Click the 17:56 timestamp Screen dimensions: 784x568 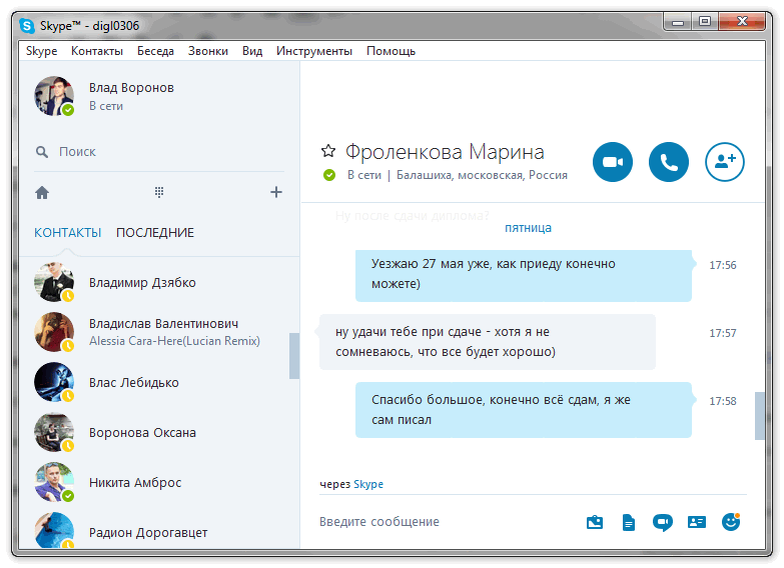[x=722, y=265]
